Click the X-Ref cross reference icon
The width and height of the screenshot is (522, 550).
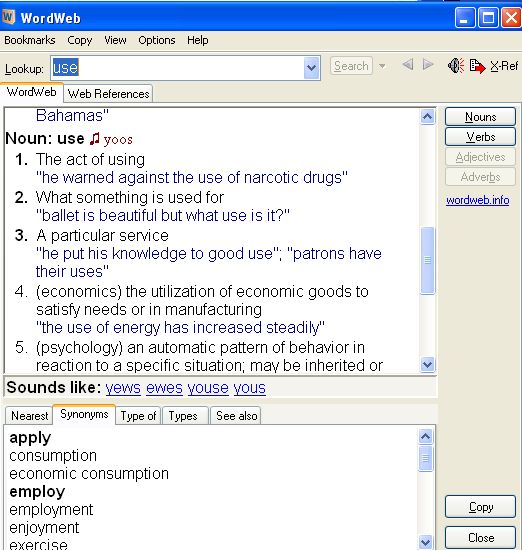pyautogui.click(x=504, y=66)
